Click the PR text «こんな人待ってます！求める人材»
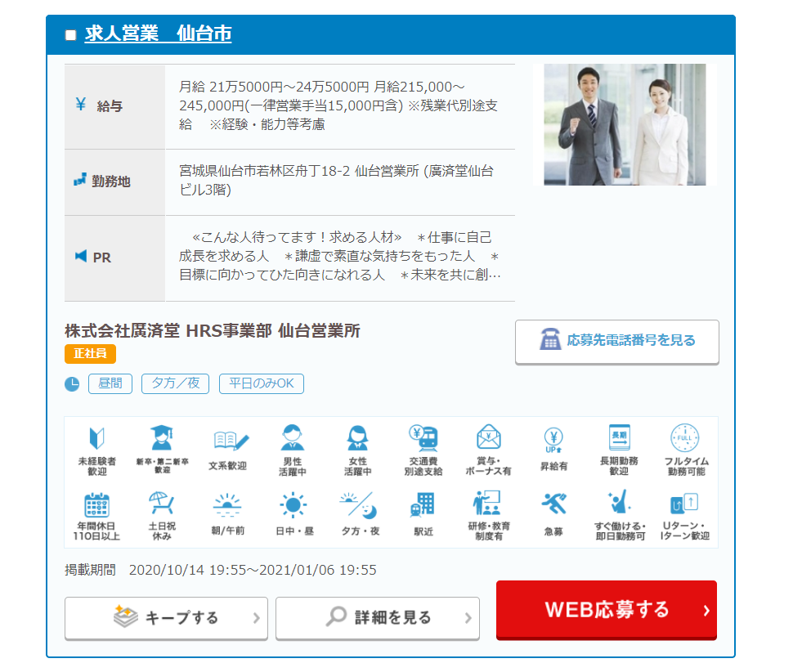 pos(297,237)
